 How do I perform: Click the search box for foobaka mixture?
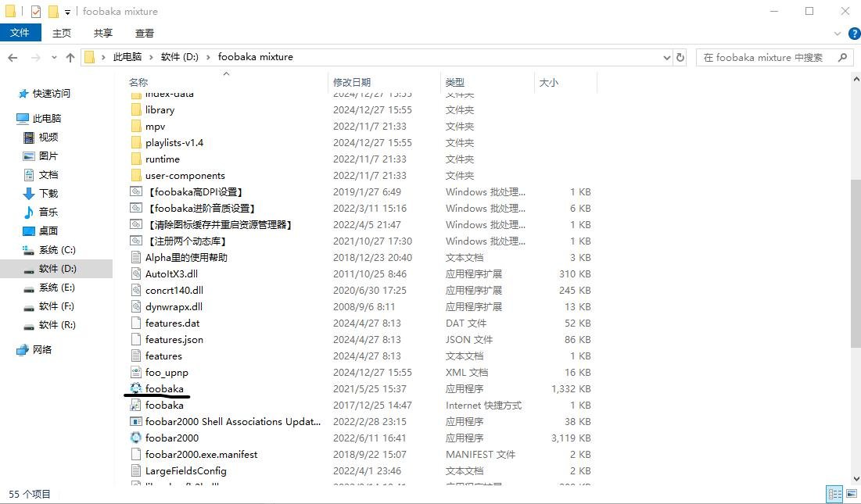(x=766, y=57)
